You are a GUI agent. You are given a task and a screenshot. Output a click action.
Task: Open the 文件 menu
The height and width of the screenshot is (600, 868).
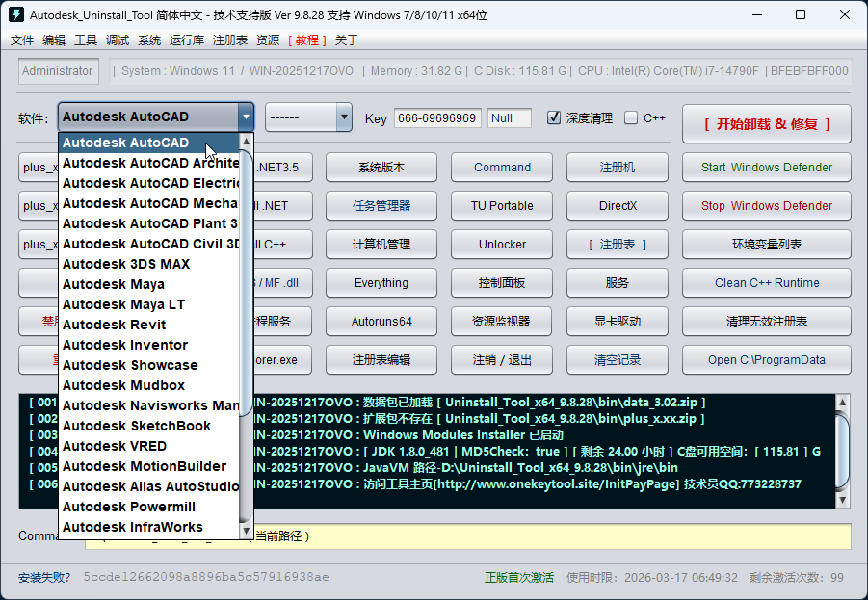click(x=22, y=40)
